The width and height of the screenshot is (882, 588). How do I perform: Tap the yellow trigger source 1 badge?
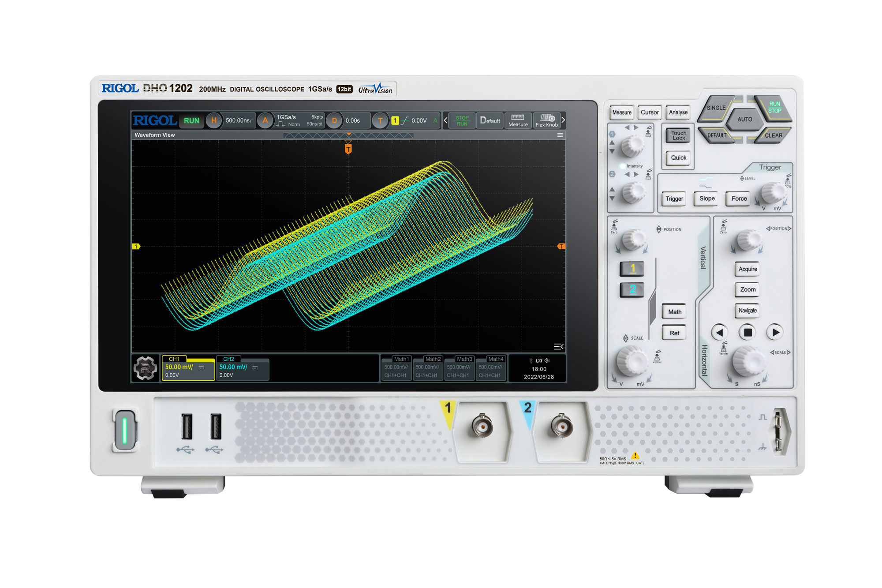tap(395, 120)
